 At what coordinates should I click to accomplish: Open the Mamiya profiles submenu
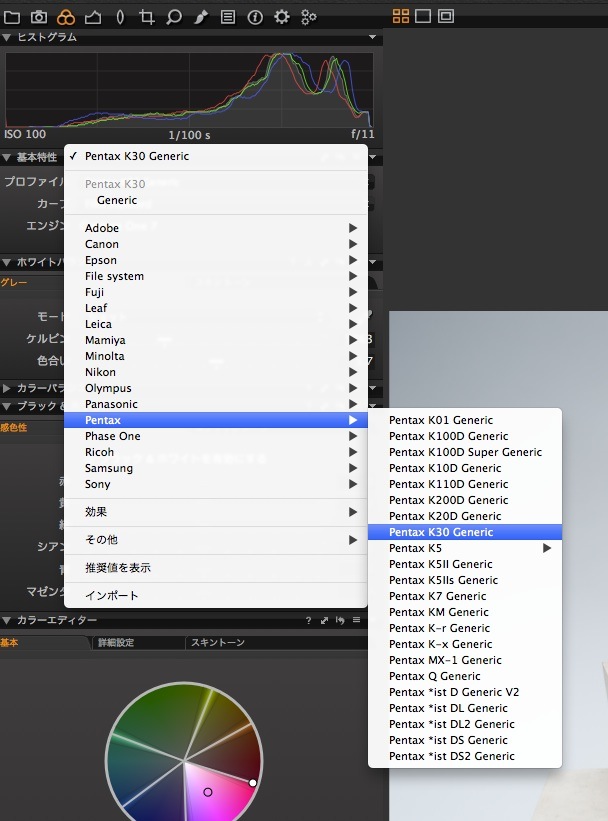pos(216,340)
